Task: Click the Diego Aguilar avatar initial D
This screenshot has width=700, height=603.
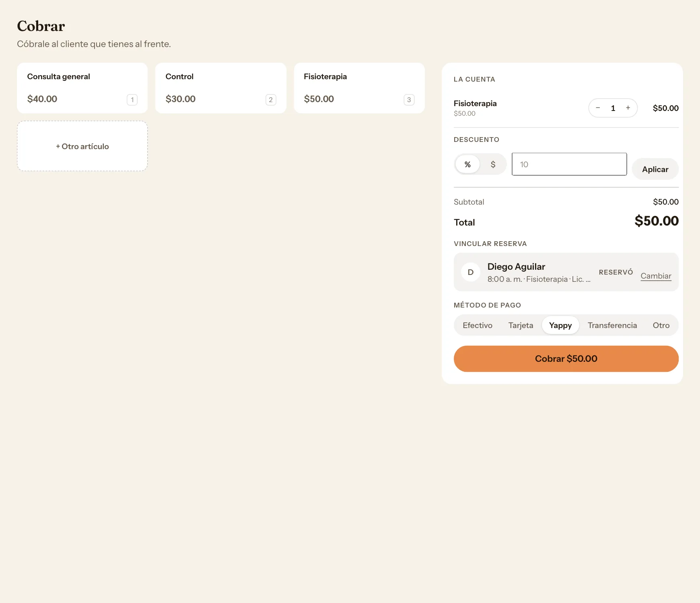Action: click(x=470, y=272)
